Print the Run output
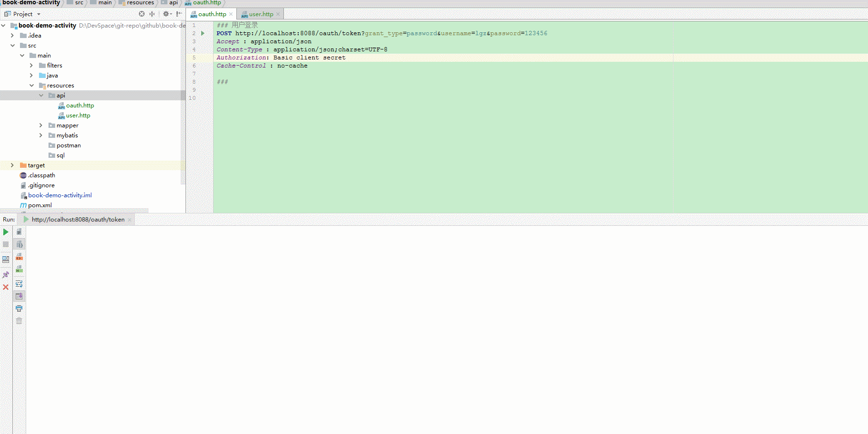868x434 pixels. coord(19,309)
